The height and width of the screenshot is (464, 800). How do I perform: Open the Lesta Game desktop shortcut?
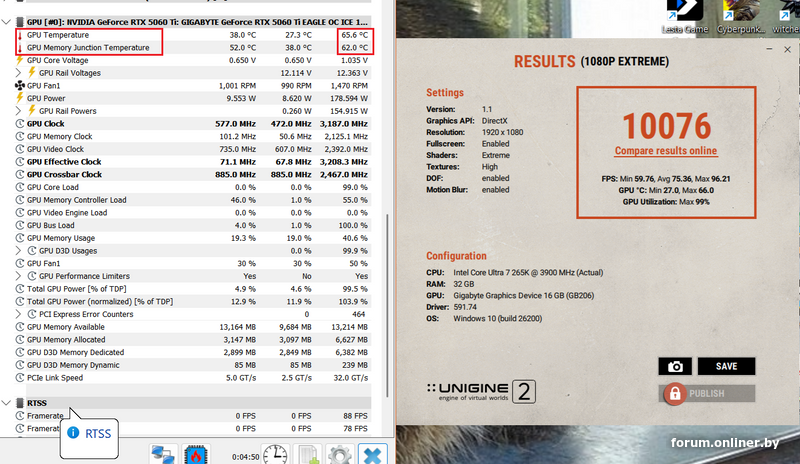pos(685,18)
